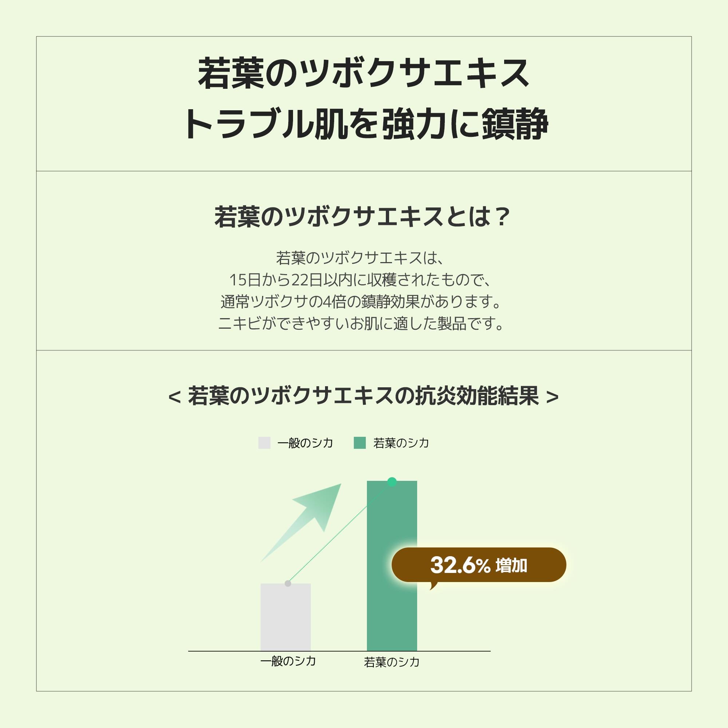The width and height of the screenshot is (728, 728).
Task: Click the main title 若葉のツボクサエキス
Action: 364,74
